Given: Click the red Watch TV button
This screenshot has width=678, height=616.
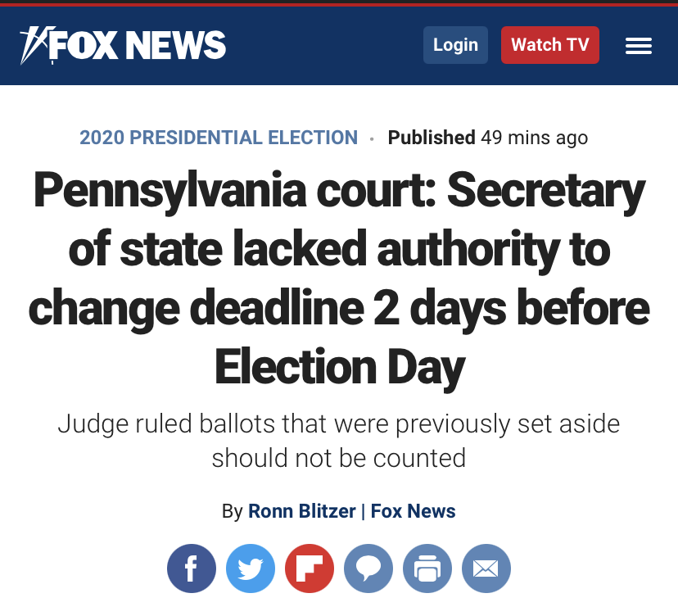Looking at the screenshot, I should [x=550, y=45].
